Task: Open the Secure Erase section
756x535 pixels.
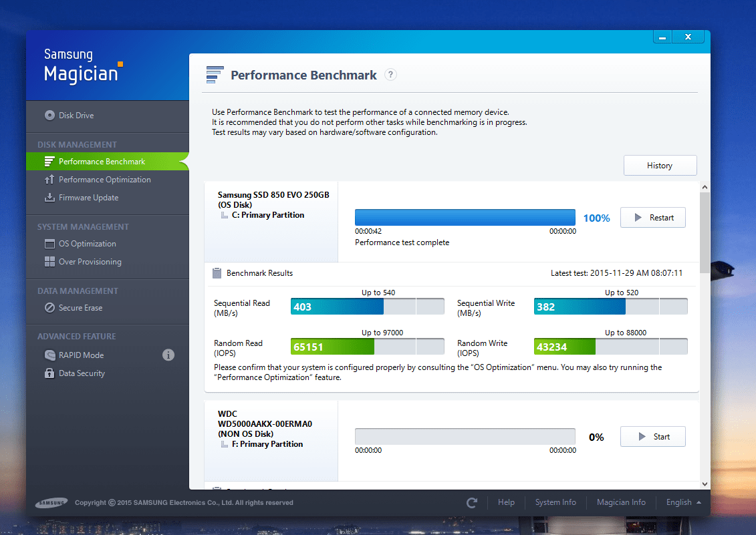Action: coord(80,307)
